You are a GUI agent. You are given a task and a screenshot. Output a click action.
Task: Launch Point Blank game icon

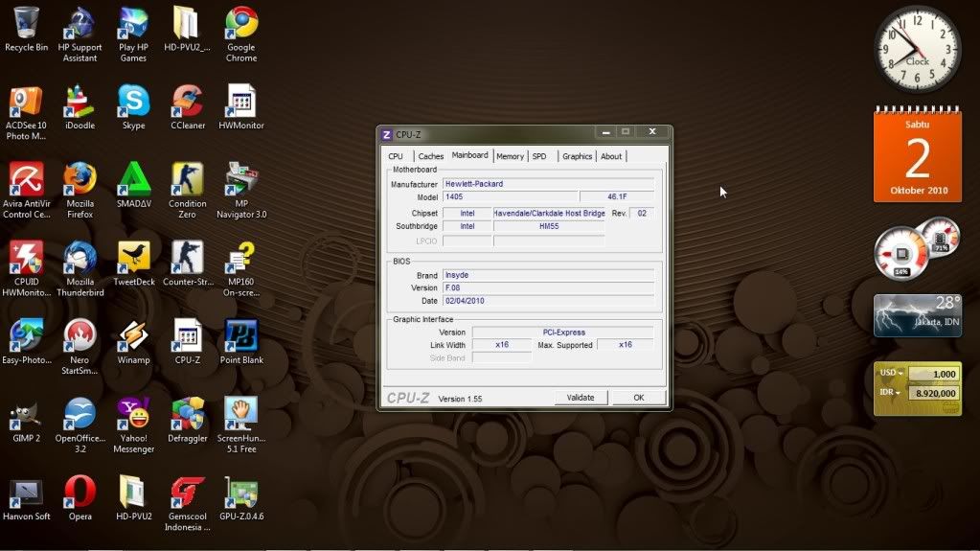tap(241, 341)
